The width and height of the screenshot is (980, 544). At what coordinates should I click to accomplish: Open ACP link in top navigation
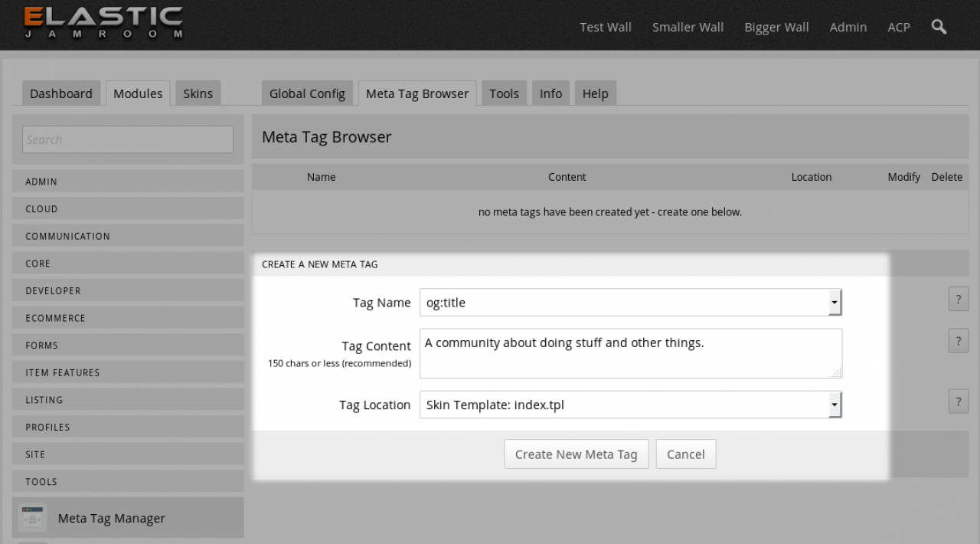[x=898, y=27]
